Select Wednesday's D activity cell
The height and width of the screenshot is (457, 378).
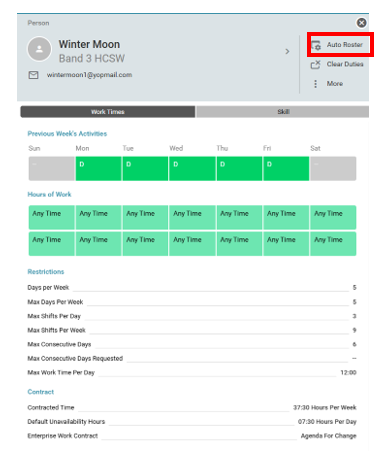(x=192, y=169)
